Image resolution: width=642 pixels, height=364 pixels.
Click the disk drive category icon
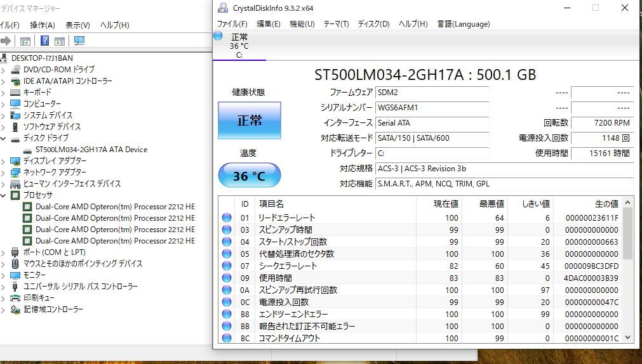15,138
